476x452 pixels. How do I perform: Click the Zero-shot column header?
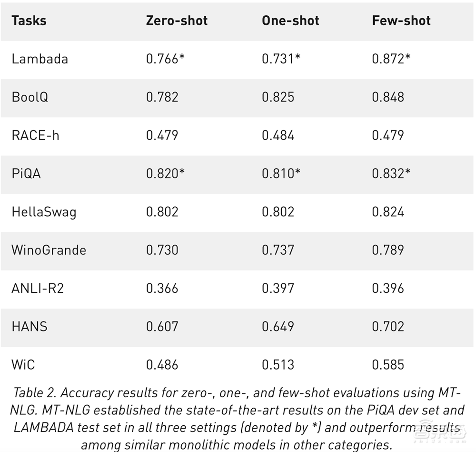click(x=177, y=21)
